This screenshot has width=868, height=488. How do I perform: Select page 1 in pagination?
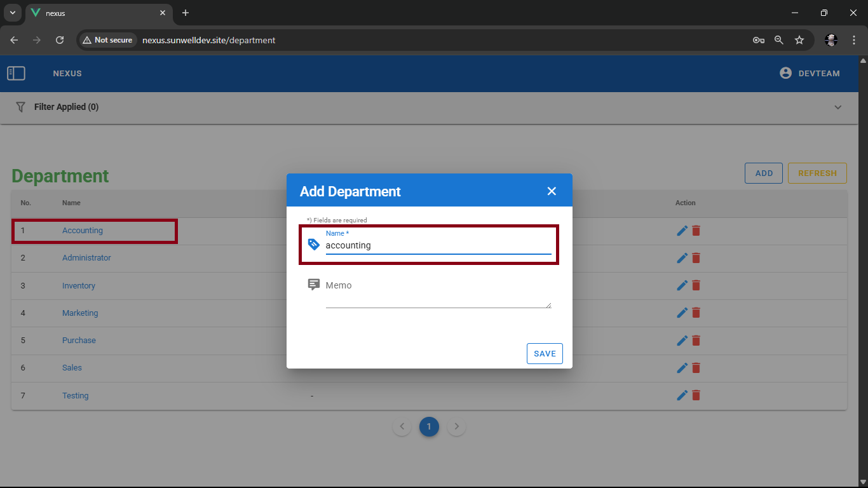tap(429, 427)
